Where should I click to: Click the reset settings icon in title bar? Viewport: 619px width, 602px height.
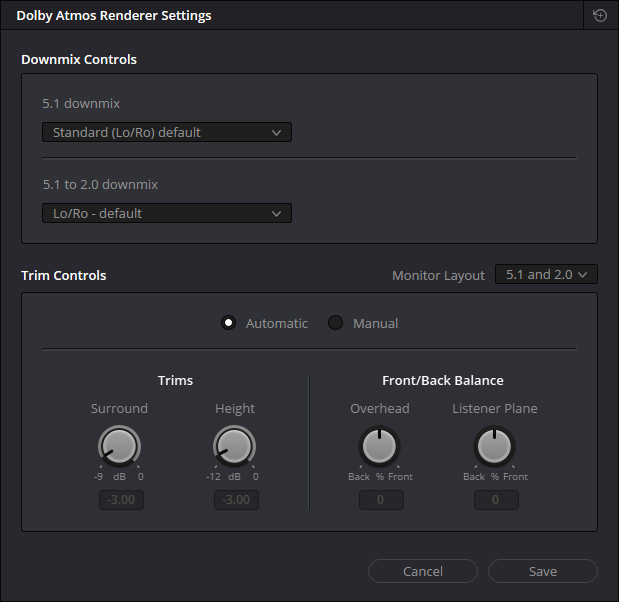[599, 16]
